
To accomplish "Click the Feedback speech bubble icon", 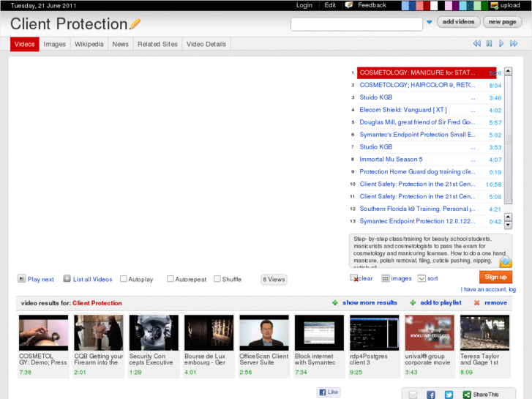I will [349, 5].
